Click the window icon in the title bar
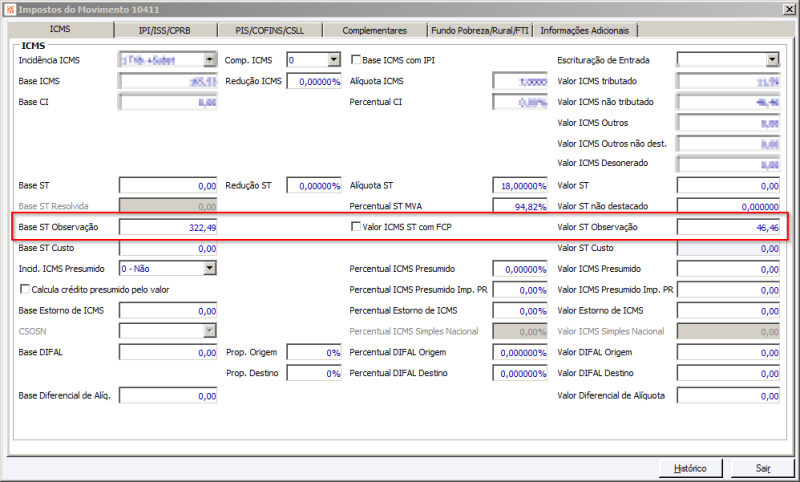800x482 pixels. coord(10,9)
